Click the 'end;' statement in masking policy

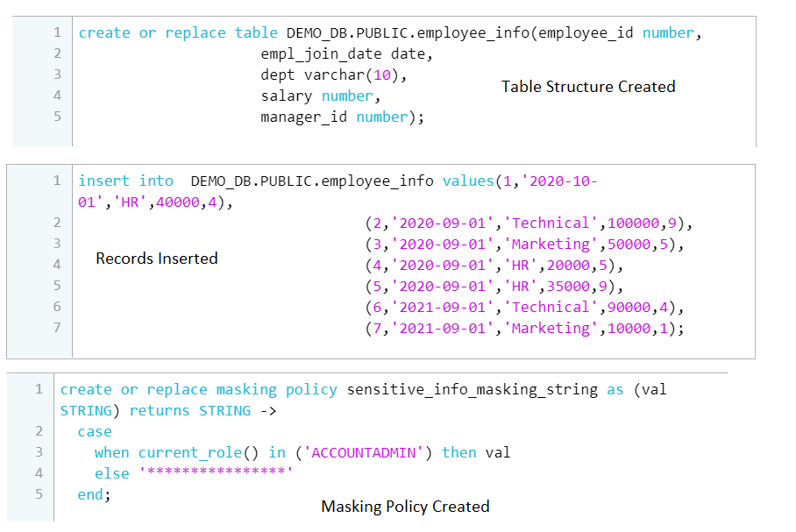pos(94,495)
